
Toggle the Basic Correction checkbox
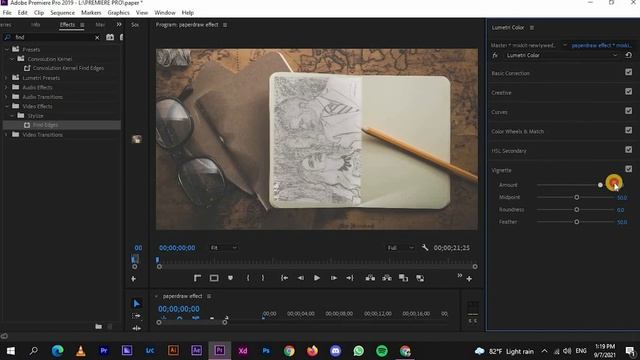pyautogui.click(x=629, y=72)
